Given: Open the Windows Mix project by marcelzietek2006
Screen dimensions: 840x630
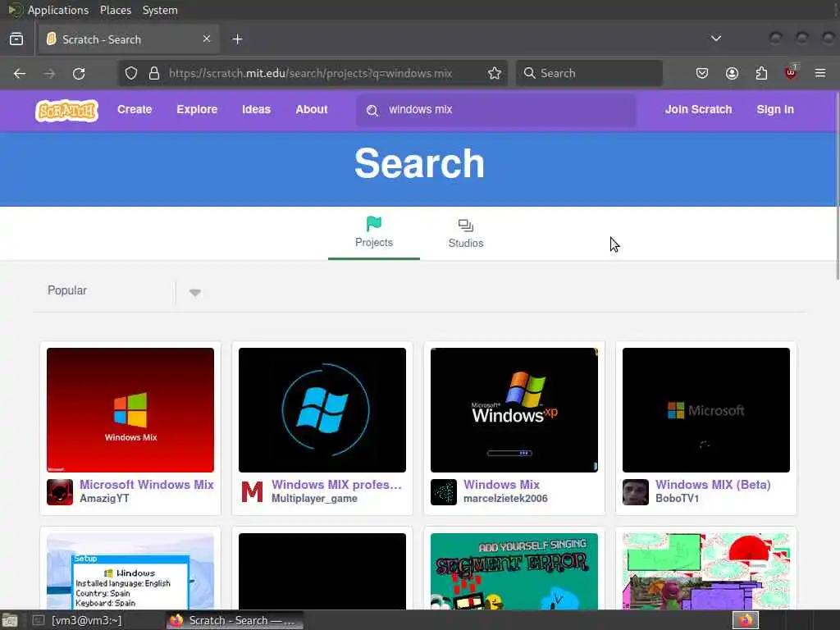Looking at the screenshot, I should [501, 484].
